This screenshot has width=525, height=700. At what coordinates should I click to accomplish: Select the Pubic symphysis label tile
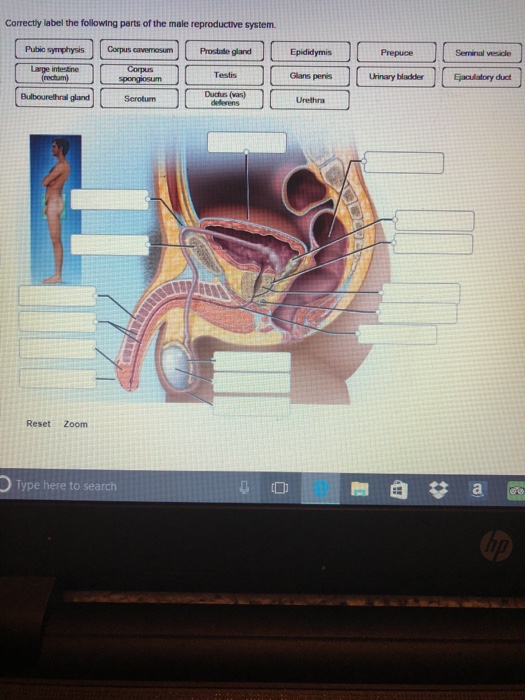pos(54,49)
